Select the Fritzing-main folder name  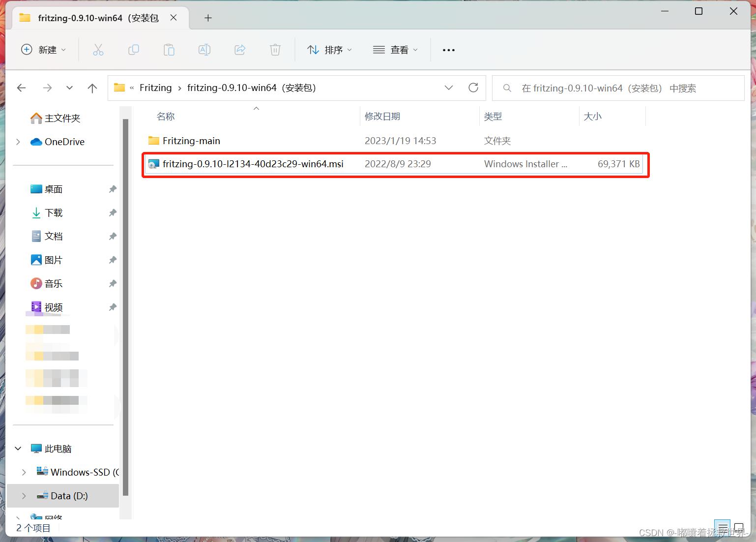pyautogui.click(x=191, y=141)
